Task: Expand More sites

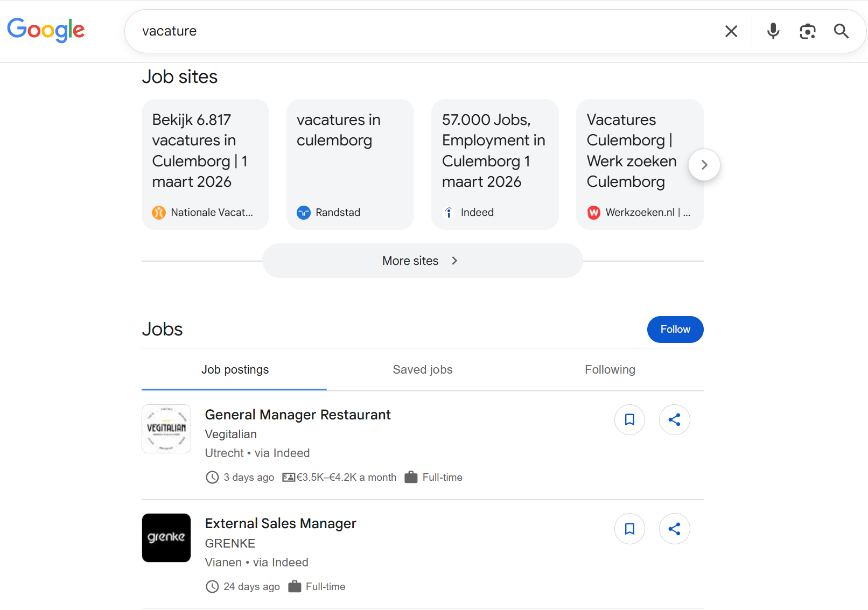Action: pos(422,261)
